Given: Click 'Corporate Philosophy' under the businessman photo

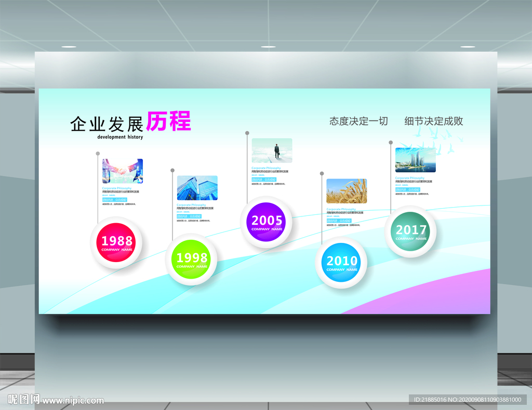Looking at the screenshot, I should [266, 168].
